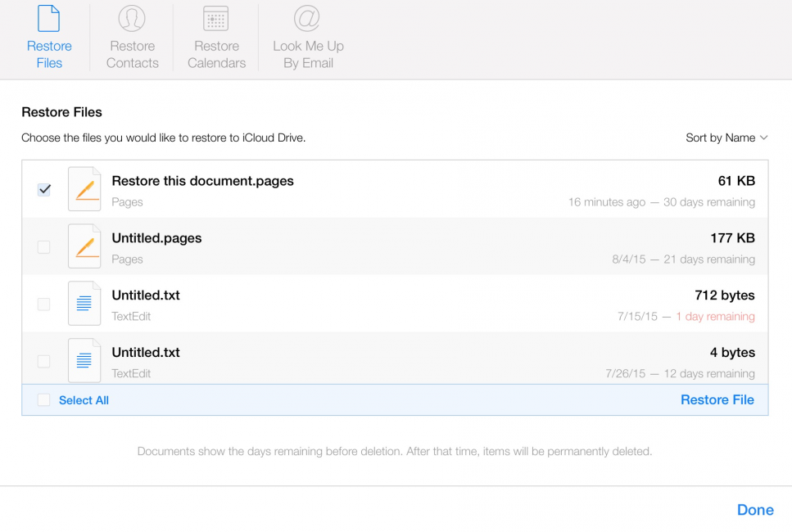Viewport: 792px width, 532px height.
Task: Select the Restore this document.pages file name
Action: pos(202,181)
